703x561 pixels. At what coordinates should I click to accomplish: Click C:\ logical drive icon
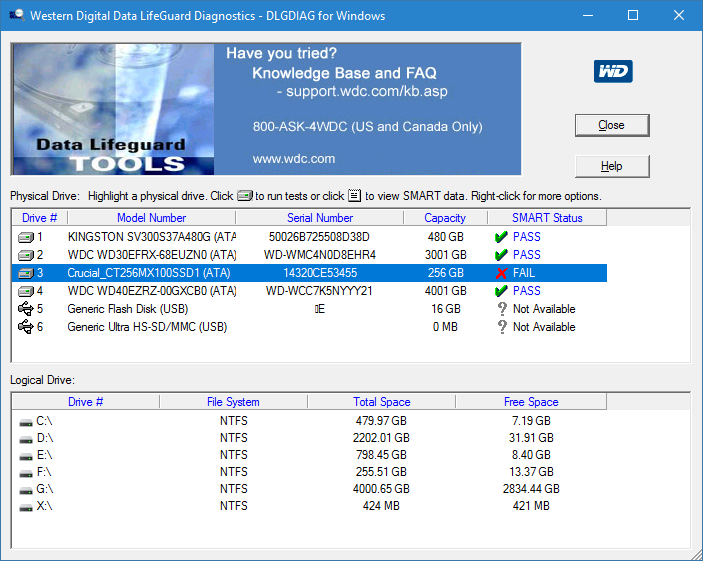pyautogui.click(x=26, y=422)
